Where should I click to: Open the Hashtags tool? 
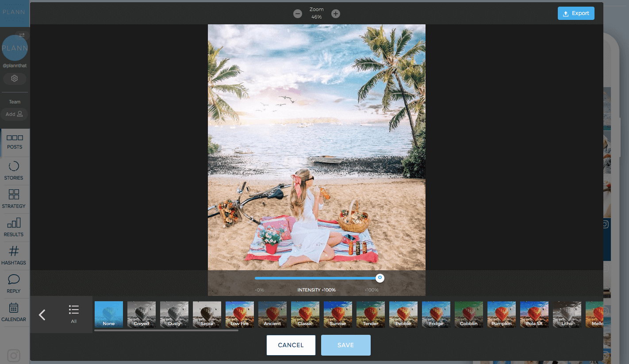pos(14,256)
